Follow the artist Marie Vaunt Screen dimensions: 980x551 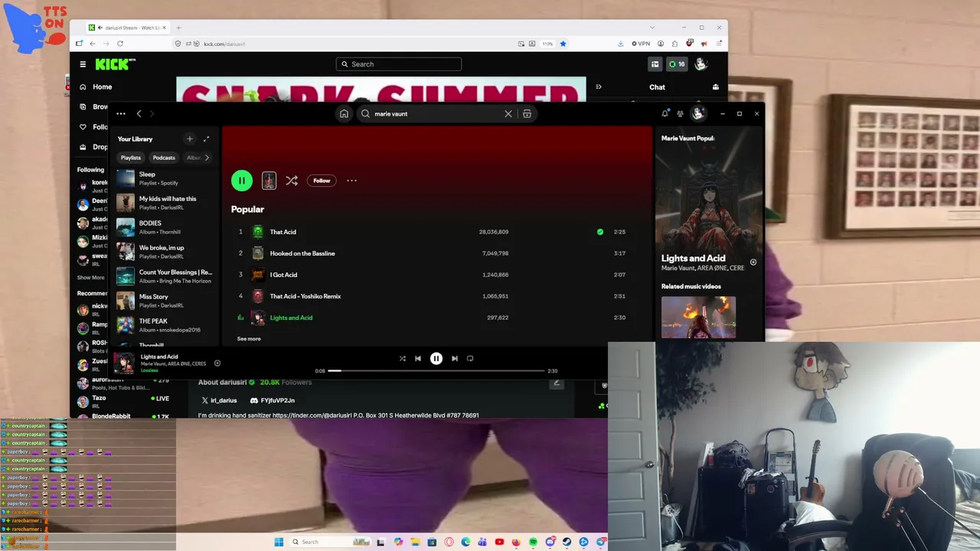coord(322,181)
